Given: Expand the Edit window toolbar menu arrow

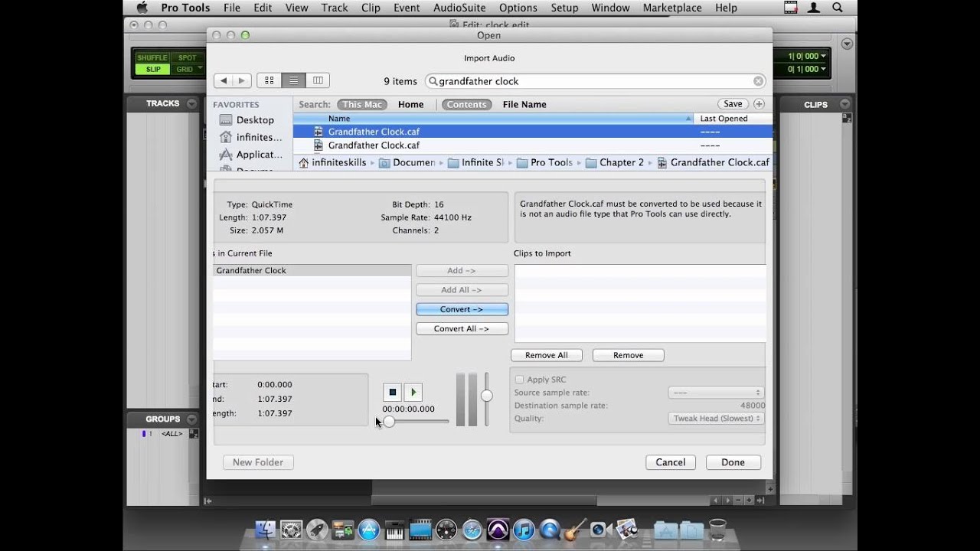Looking at the screenshot, I should 847,44.
